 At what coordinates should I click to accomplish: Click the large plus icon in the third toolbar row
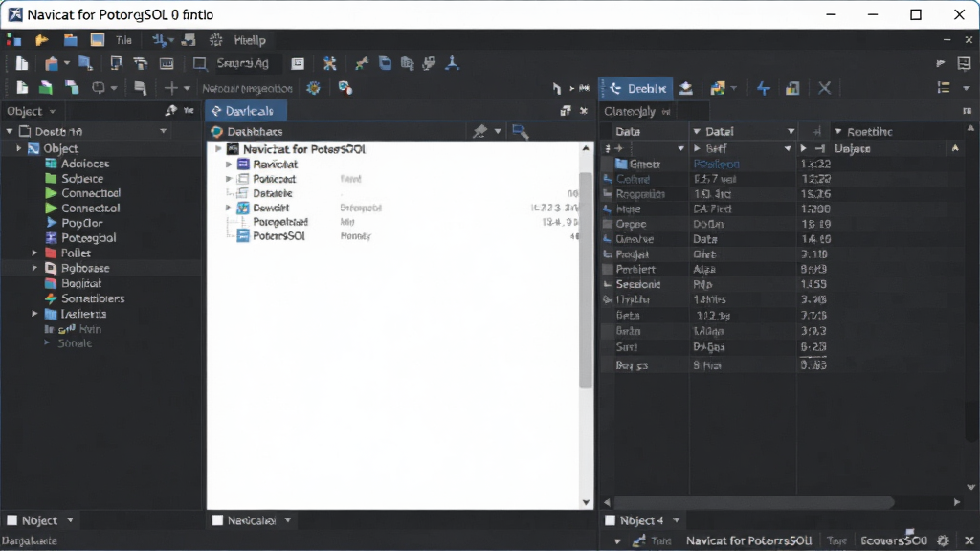170,88
